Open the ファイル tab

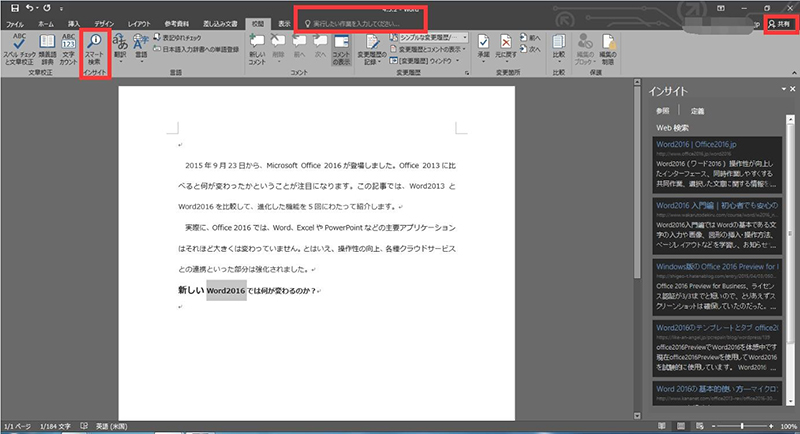15,24
